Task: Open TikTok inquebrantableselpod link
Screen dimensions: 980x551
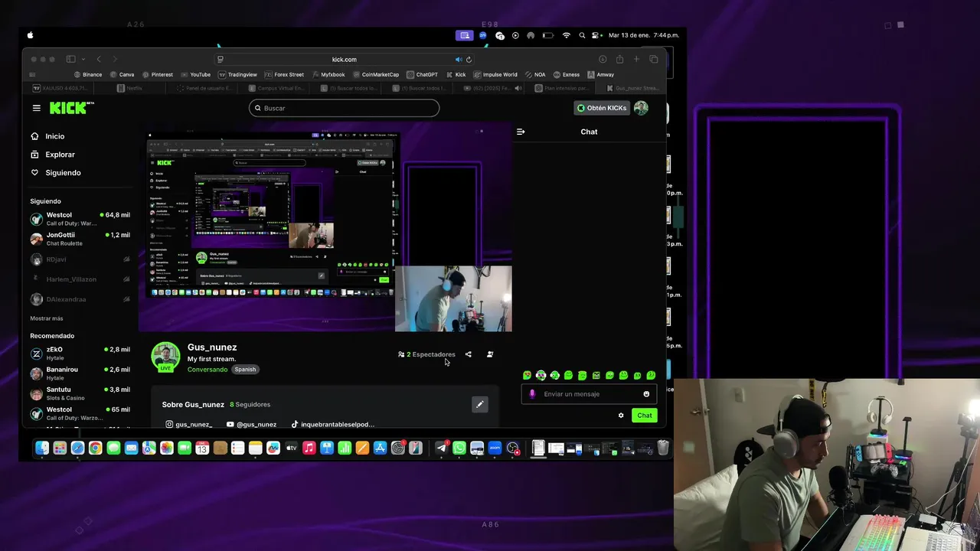Action: tap(333, 424)
